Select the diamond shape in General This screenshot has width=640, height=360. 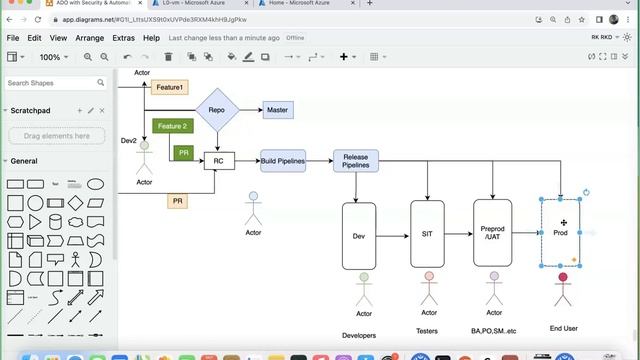tap(76, 203)
